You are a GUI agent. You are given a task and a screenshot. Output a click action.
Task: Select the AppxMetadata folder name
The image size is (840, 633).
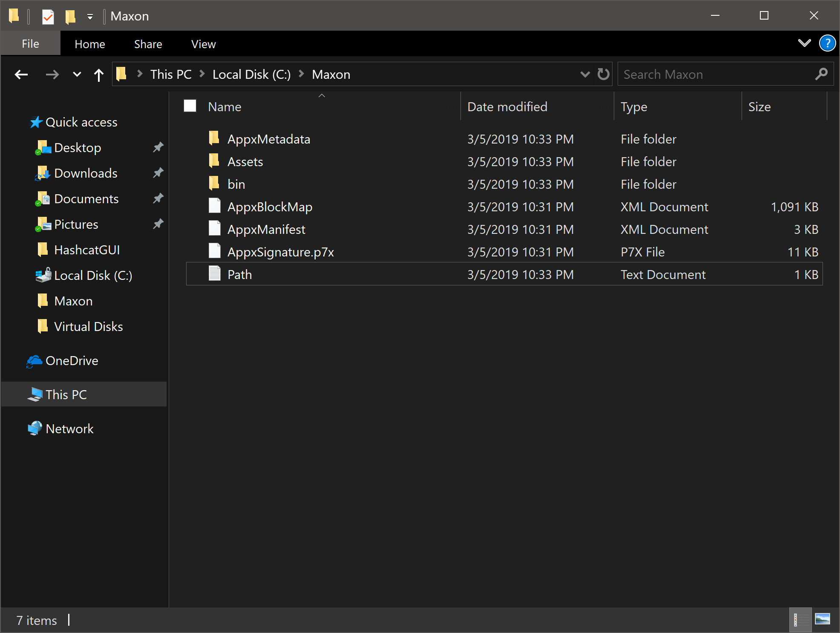[x=269, y=139]
